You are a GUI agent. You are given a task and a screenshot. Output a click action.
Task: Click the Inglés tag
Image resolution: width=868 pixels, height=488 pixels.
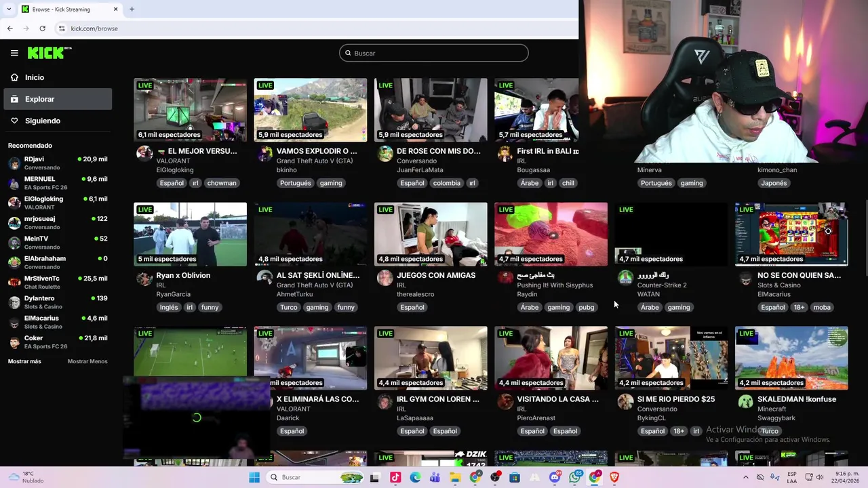pos(169,307)
